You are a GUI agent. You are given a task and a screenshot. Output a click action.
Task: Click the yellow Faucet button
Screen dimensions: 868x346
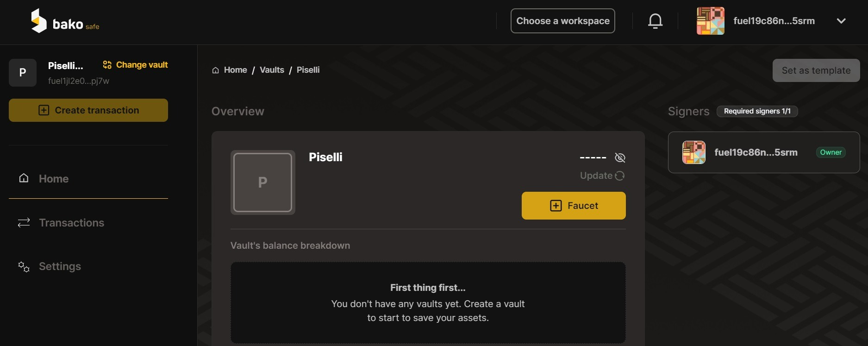click(x=573, y=206)
